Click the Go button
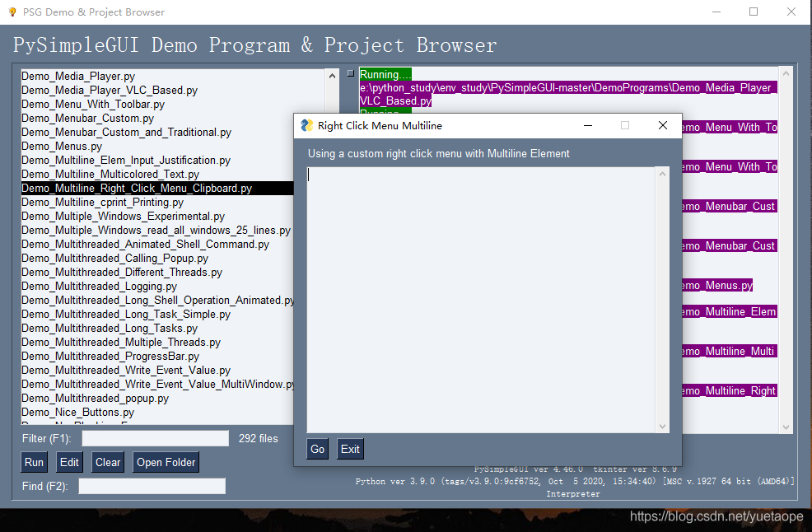 [317, 449]
